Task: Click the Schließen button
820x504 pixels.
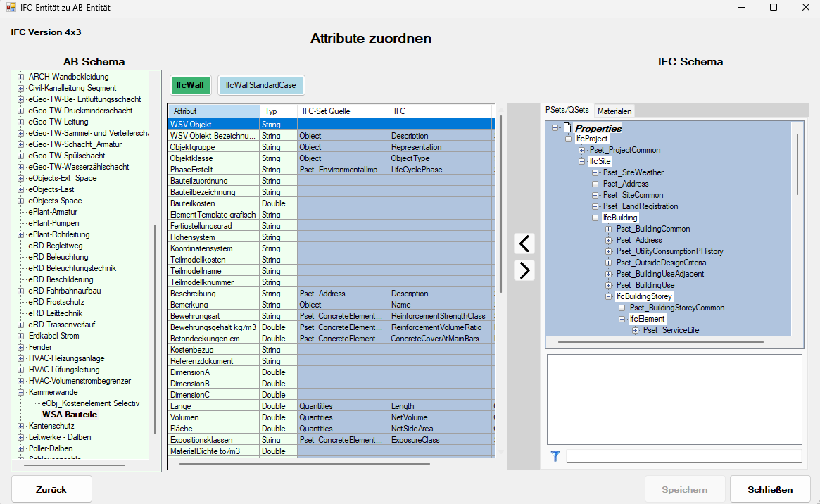Action: [x=770, y=489]
